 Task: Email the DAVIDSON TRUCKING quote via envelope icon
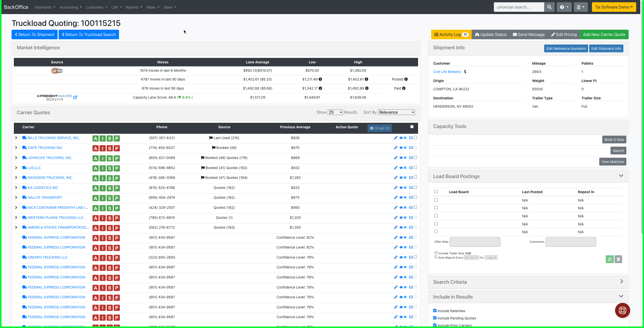pos(411,178)
